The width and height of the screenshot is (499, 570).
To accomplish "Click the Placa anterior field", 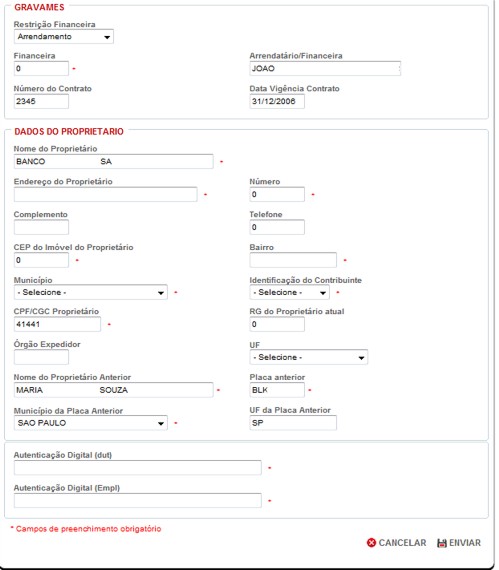I will coord(277,390).
